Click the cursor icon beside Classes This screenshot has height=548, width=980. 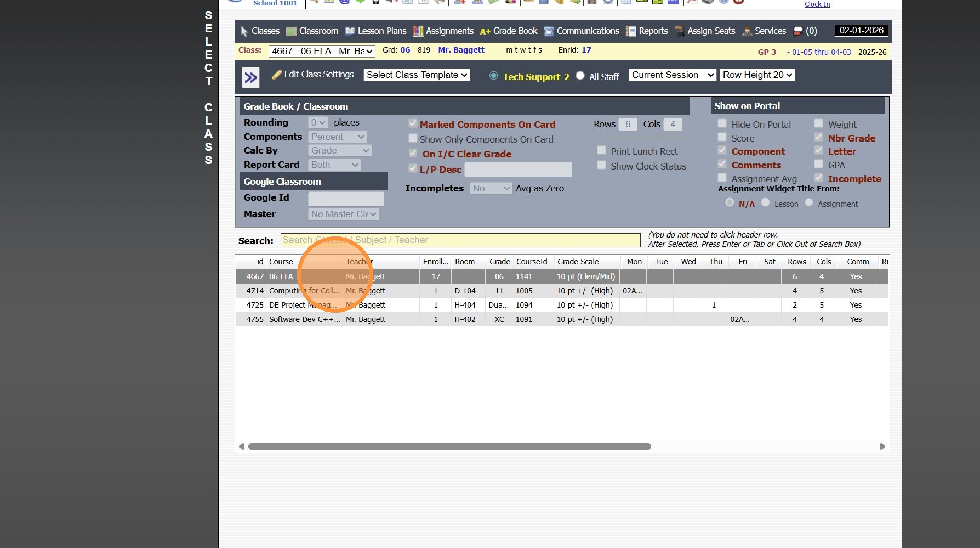pyautogui.click(x=244, y=32)
